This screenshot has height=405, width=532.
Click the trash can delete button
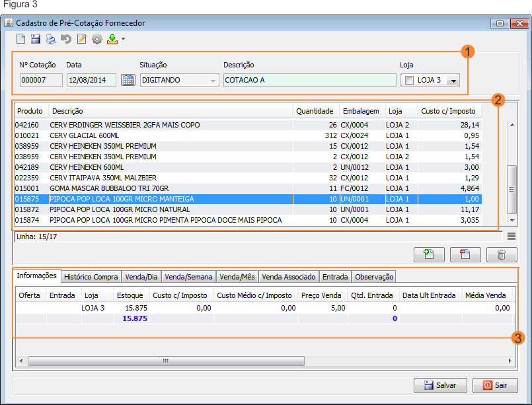pos(502,254)
